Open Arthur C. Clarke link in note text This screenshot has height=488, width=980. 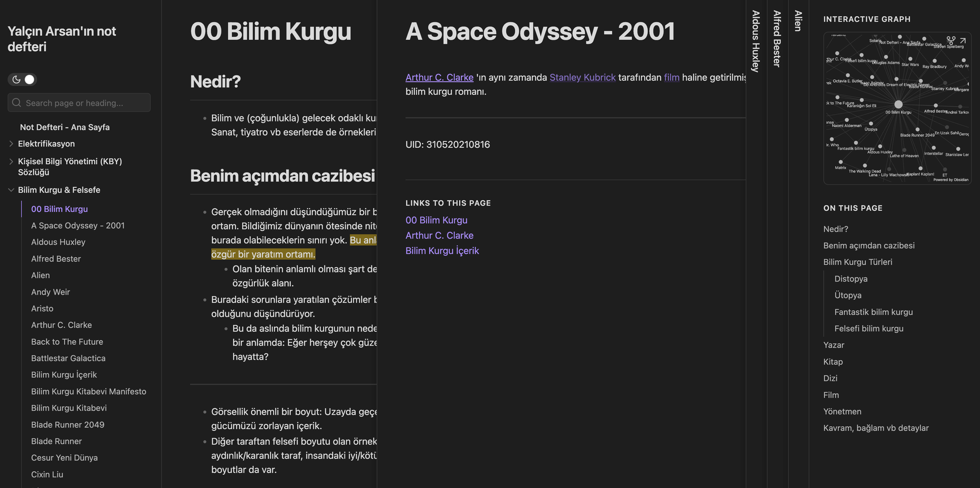(x=439, y=77)
